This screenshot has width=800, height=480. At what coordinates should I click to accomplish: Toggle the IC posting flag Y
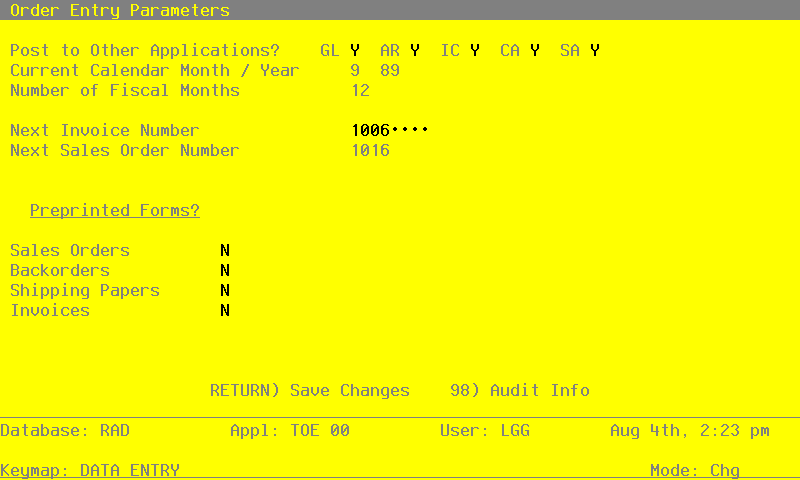pos(475,50)
